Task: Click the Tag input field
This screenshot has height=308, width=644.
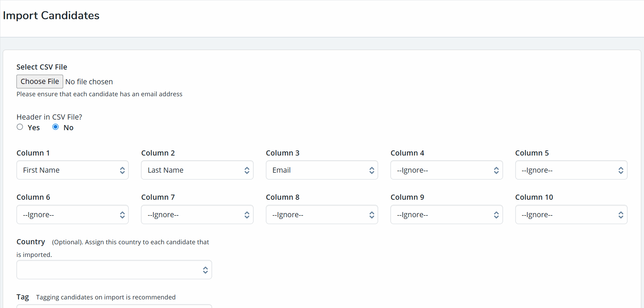Action: 114,306
